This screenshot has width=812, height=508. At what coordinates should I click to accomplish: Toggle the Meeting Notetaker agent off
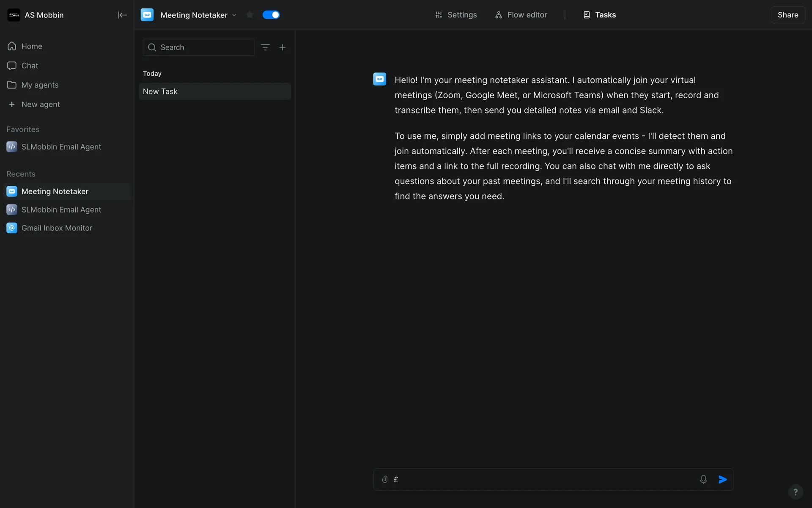pyautogui.click(x=271, y=15)
